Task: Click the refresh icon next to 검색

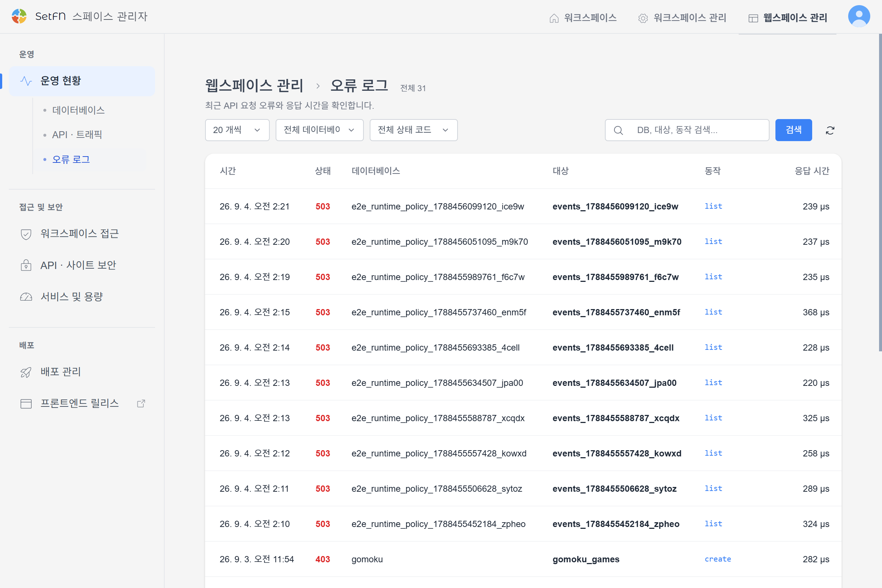Action: coord(830,130)
